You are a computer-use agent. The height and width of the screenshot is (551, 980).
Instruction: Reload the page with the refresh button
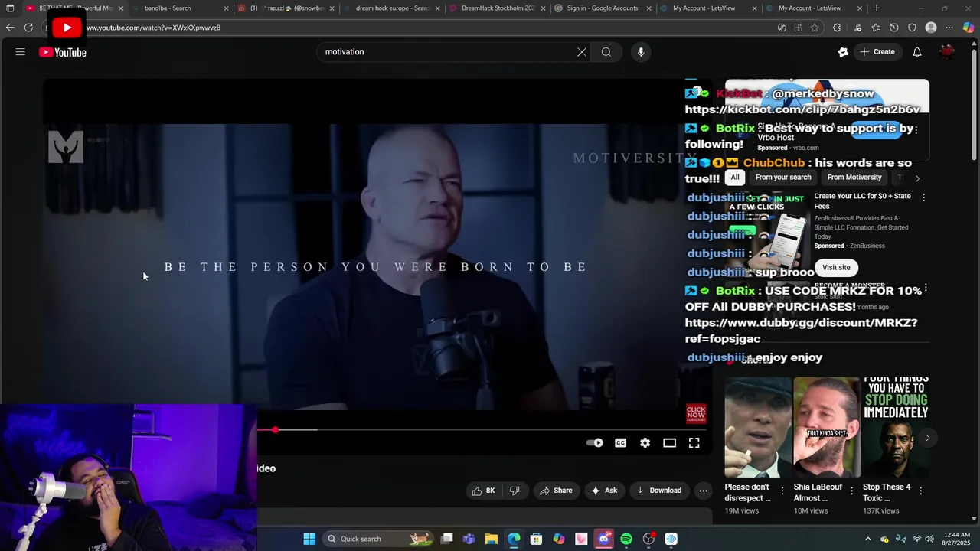[x=28, y=28]
